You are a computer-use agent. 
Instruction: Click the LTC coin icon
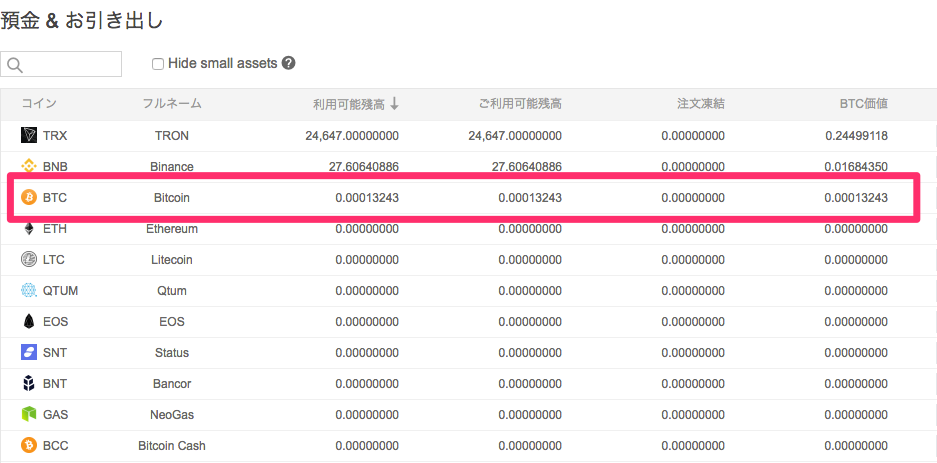(29, 260)
